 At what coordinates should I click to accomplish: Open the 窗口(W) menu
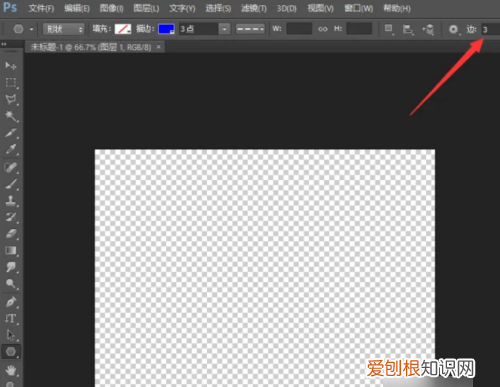(x=359, y=8)
